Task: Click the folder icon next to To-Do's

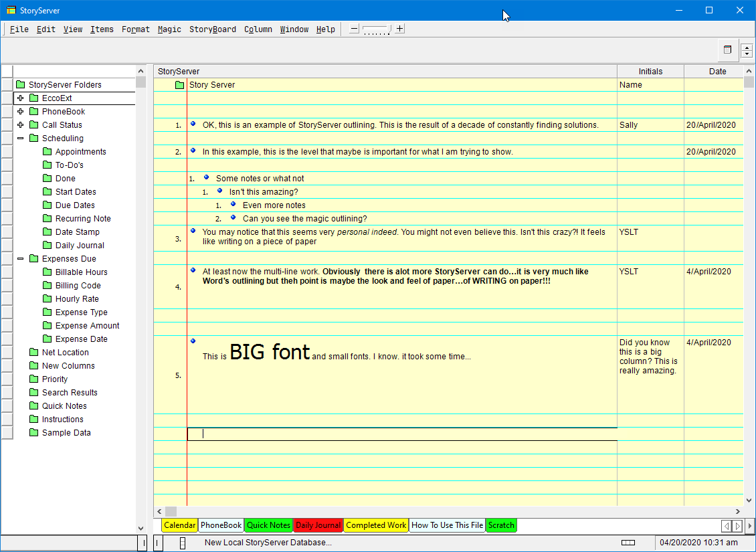Action: click(x=48, y=165)
